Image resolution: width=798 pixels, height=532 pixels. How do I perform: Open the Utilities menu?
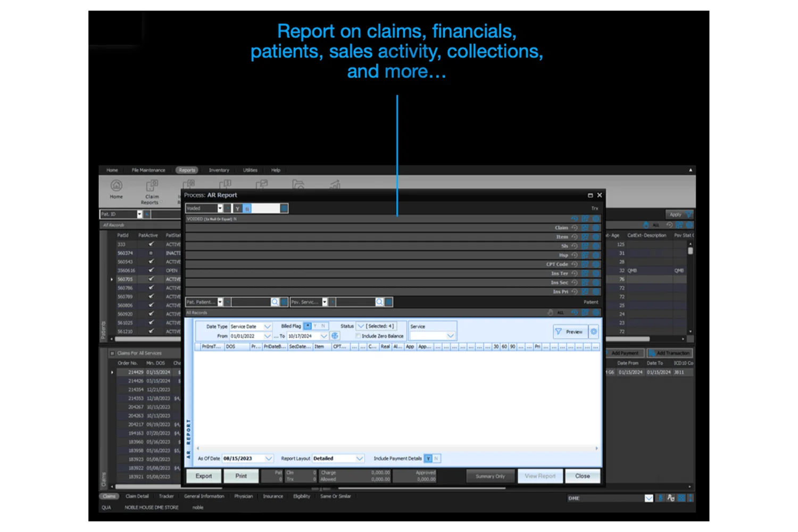click(250, 170)
